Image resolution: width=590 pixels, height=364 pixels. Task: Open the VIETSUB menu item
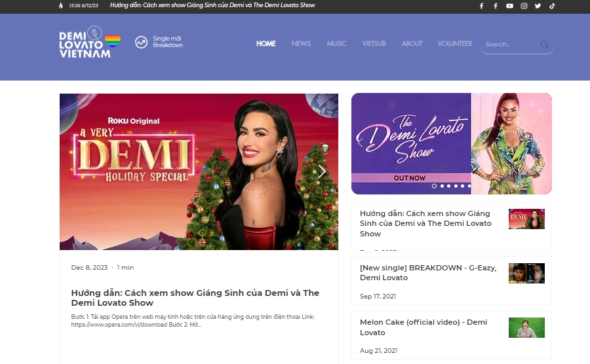tap(374, 44)
